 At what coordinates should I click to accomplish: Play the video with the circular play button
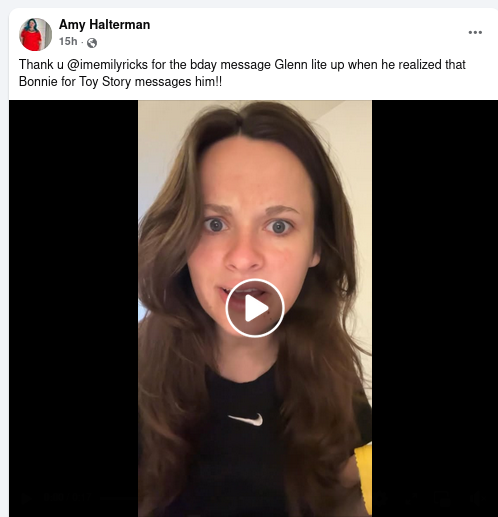point(255,308)
